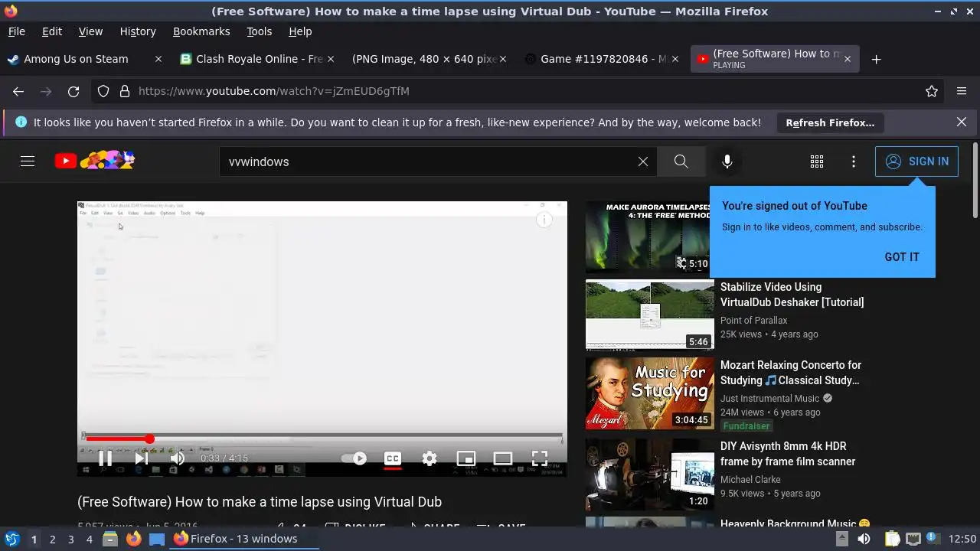Image resolution: width=980 pixels, height=551 pixels.
Task: Mute the video volume
Action: pos(178,458)
